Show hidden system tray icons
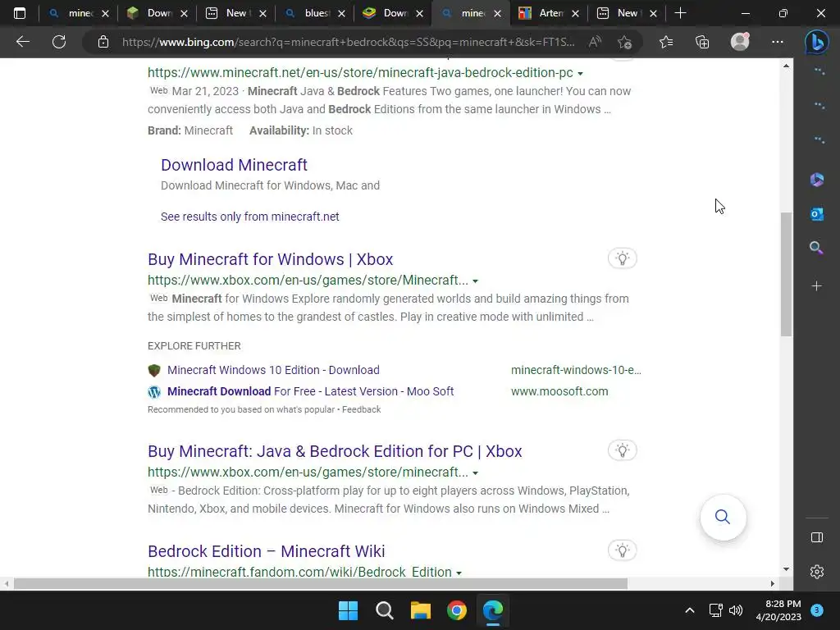The height and width of the screenshot is (630, 840). click(x=689, y=610)
